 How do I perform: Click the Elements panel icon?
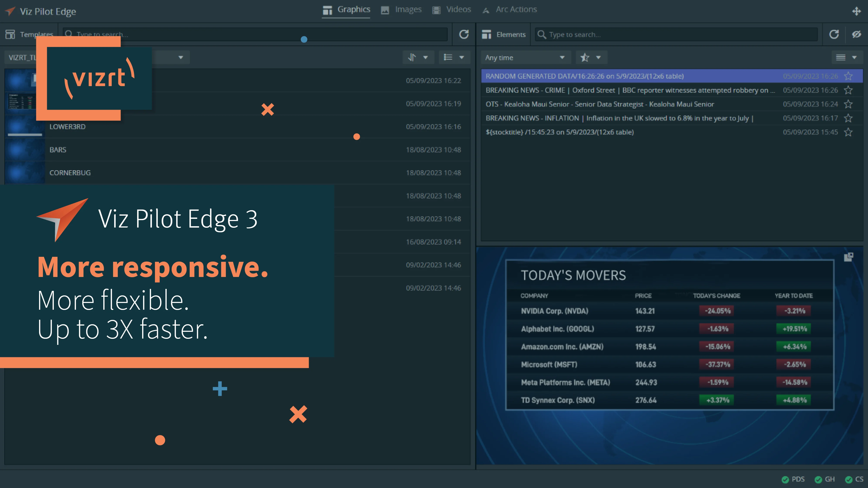[x=487, y=34]
